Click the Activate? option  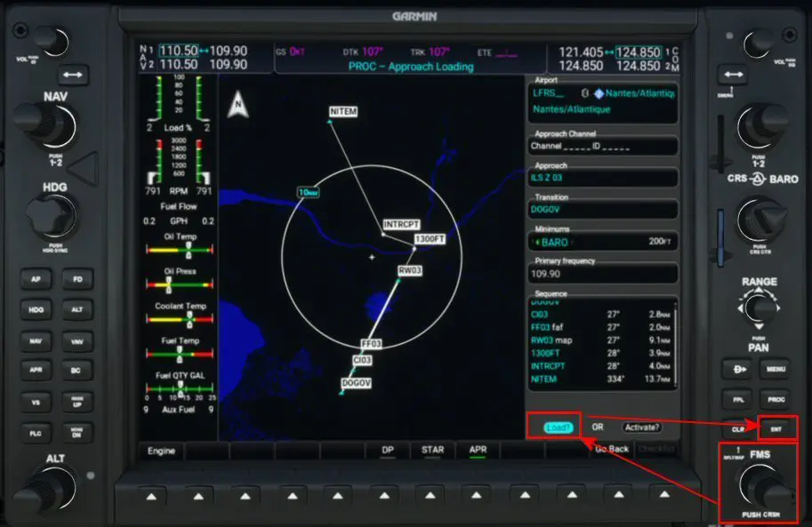pos(641,427)
